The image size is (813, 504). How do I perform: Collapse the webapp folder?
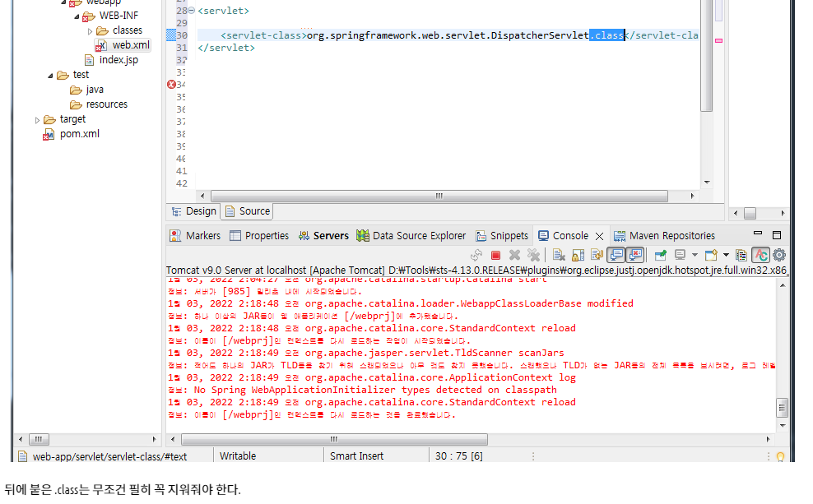[63, 2]
